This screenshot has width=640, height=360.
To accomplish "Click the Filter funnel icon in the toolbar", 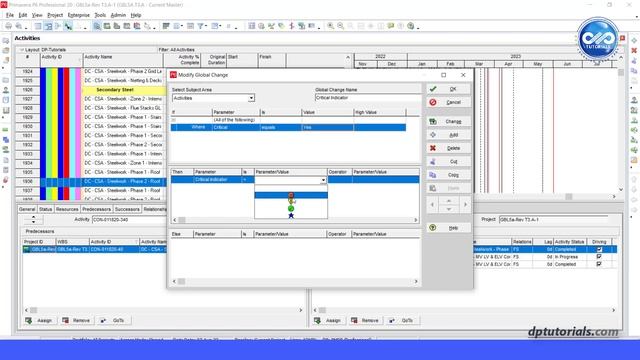I will pos(200,26).
